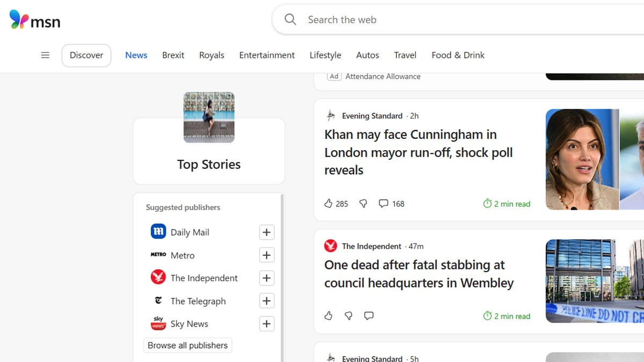Click the Top Stories heading
This screenshot has width=644, height=362.
point(209,164)
